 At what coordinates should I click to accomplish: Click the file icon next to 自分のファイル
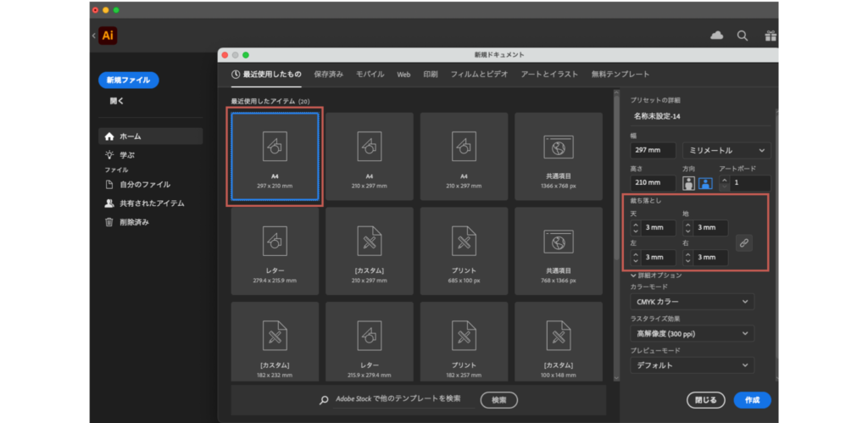(x=109, y=184)
